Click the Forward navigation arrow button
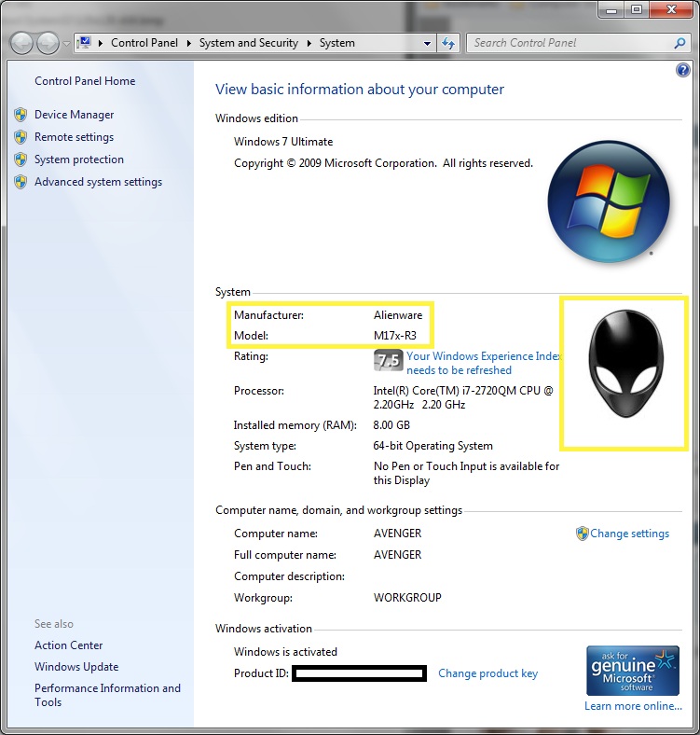The height and width of the screenshot is (735, 700). (48, 44)
